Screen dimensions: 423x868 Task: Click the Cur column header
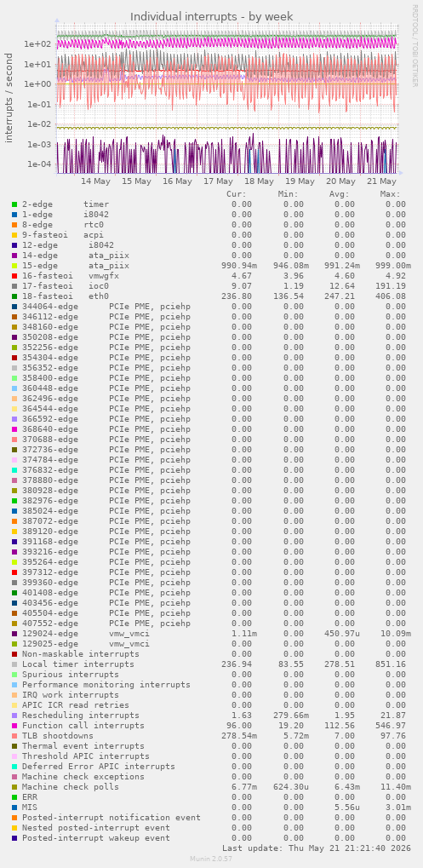[237, 194]
